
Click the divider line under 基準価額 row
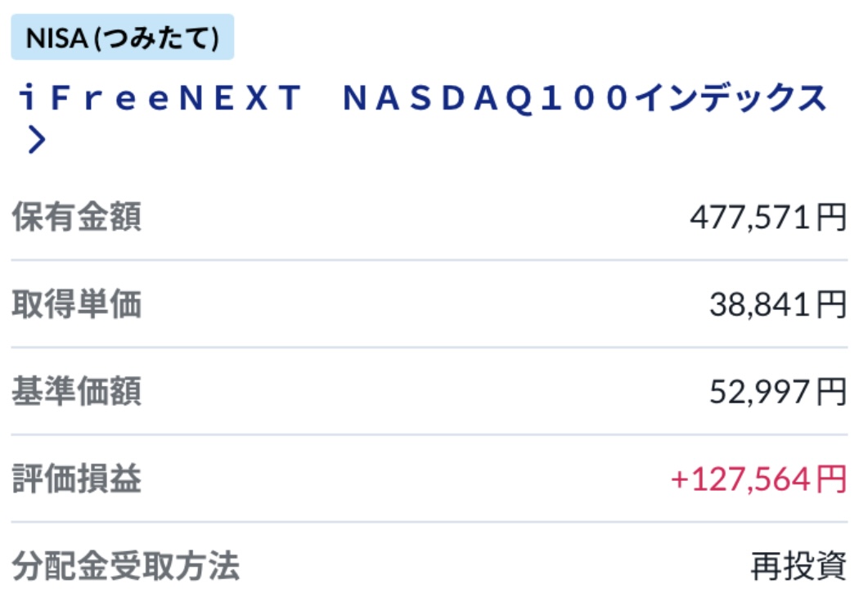tap(429, 434)
